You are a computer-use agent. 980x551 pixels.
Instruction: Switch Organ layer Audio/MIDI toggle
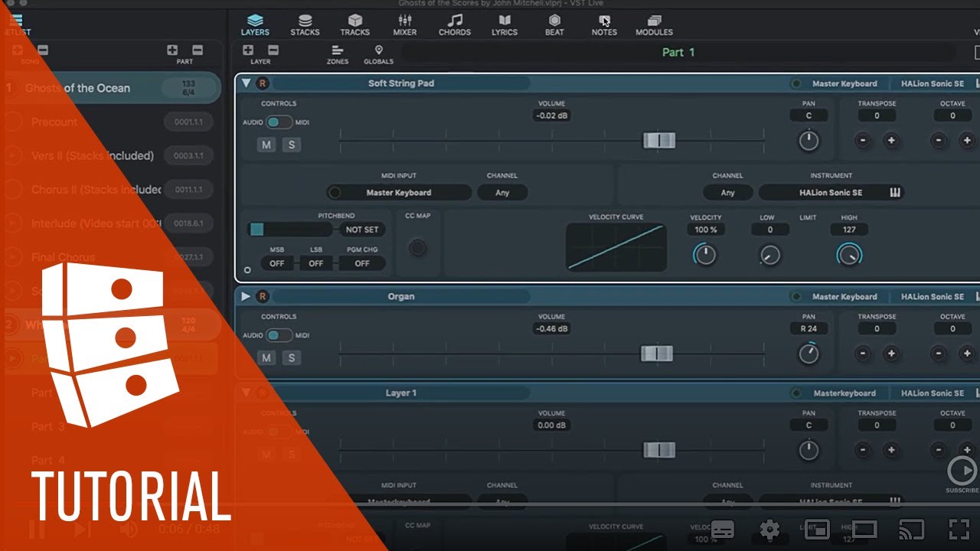point(279,334)
